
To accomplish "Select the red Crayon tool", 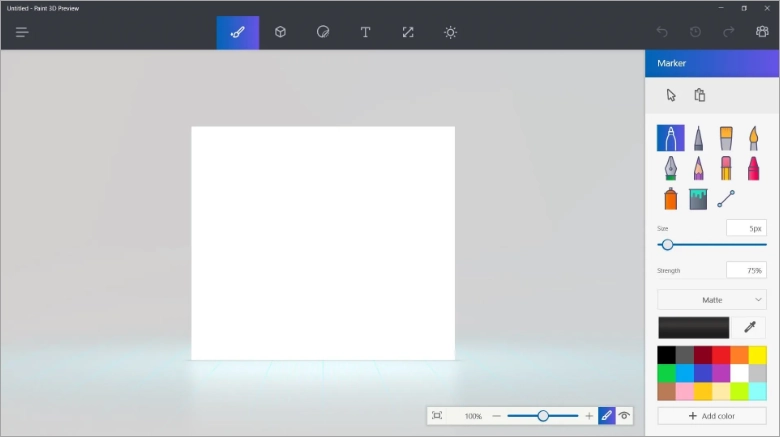I will 754,168.
